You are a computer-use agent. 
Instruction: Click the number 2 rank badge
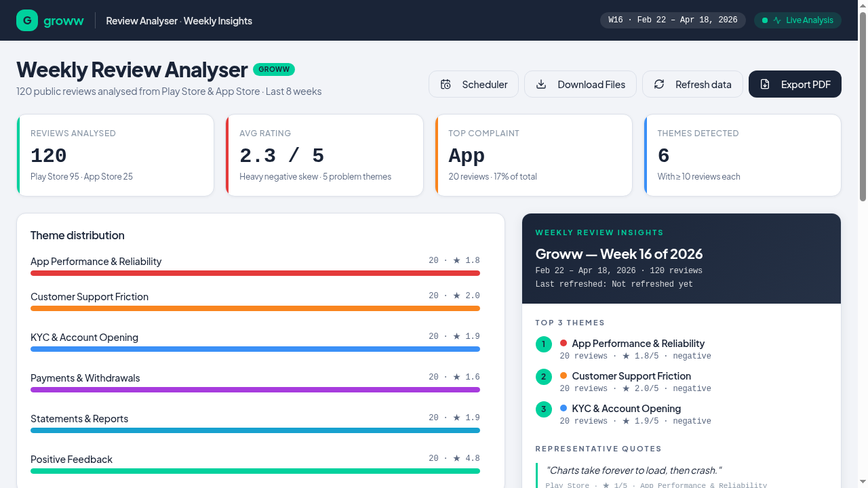coord(544,377)
